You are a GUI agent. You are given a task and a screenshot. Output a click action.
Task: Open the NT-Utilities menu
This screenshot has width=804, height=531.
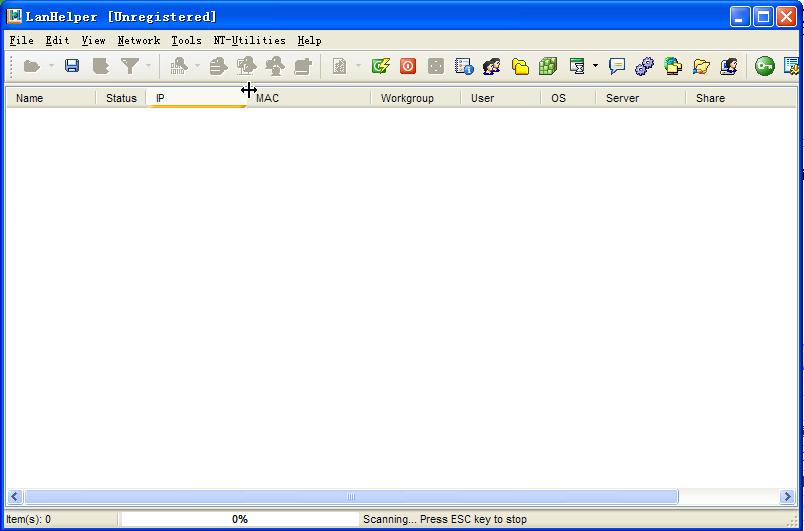pos(250,40)
